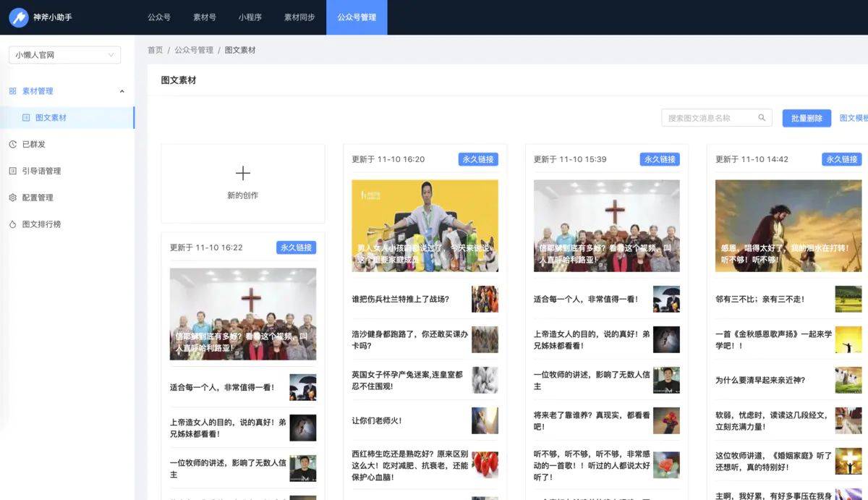The height and width of the screenshot is (500, 868).
Task: Click the search magnifier icon
Action: (762, 118)
